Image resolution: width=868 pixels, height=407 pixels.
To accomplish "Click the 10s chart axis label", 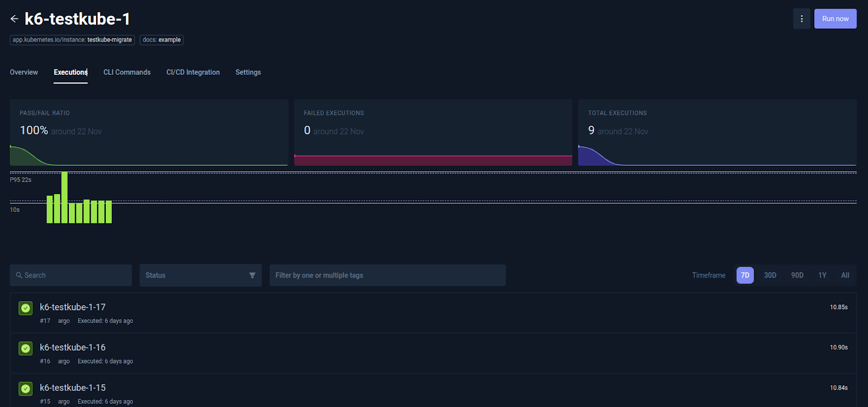I will point(15,210).
